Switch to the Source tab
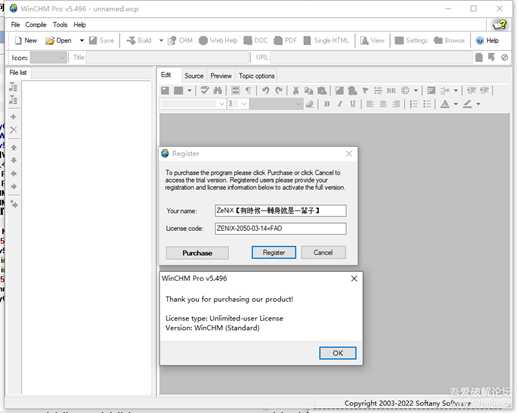Screen dimensions: 517x413 [x=194, y=76]
